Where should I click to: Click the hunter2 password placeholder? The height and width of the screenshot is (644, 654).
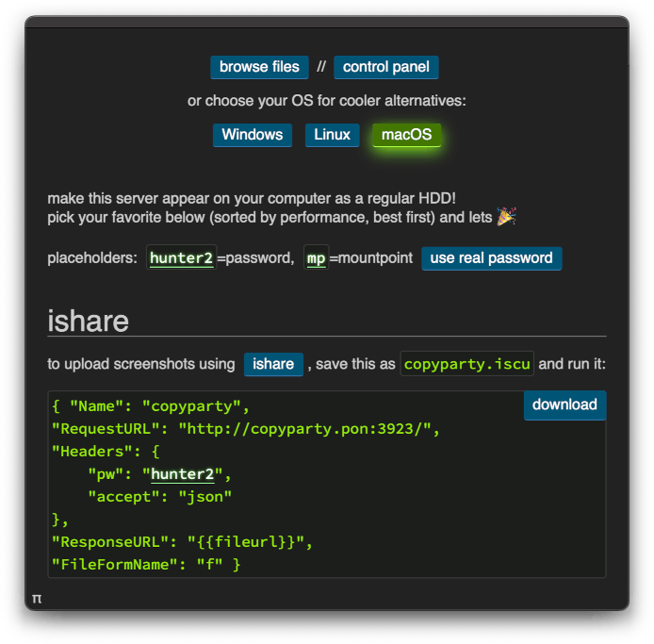(x=182, y=258)
